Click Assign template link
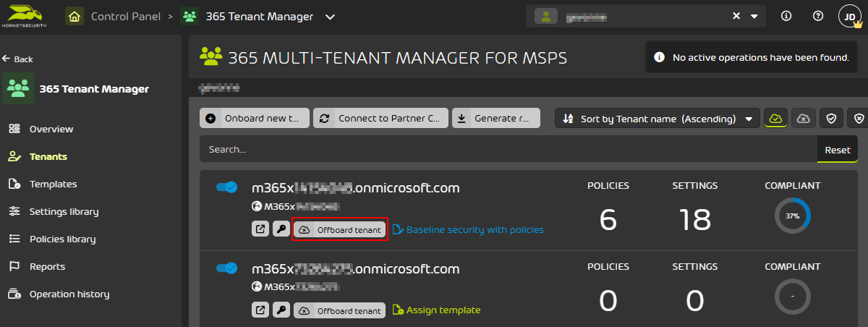This screenshot has height=327, width=868. pos(436,310)
